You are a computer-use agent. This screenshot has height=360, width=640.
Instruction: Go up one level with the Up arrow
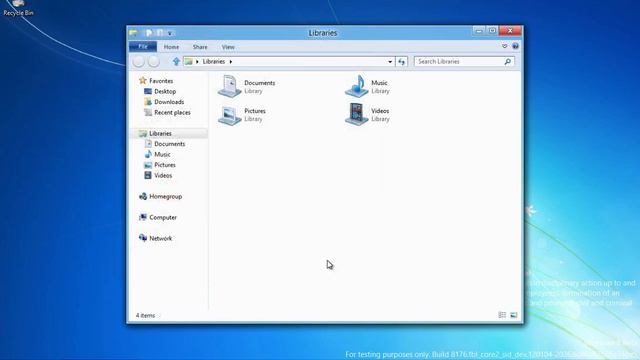[176, 61]
